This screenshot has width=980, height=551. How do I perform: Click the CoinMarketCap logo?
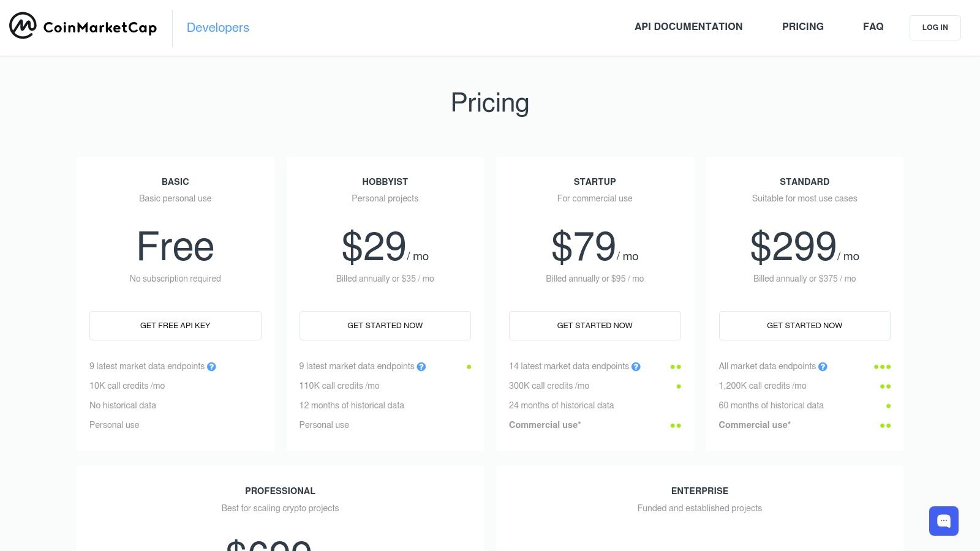tap(83, 27)
